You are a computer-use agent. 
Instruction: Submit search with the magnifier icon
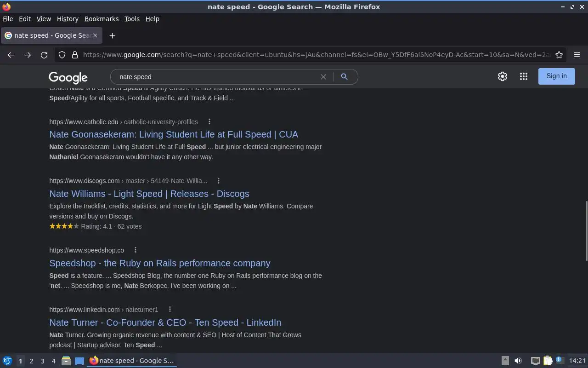[344, 77]
